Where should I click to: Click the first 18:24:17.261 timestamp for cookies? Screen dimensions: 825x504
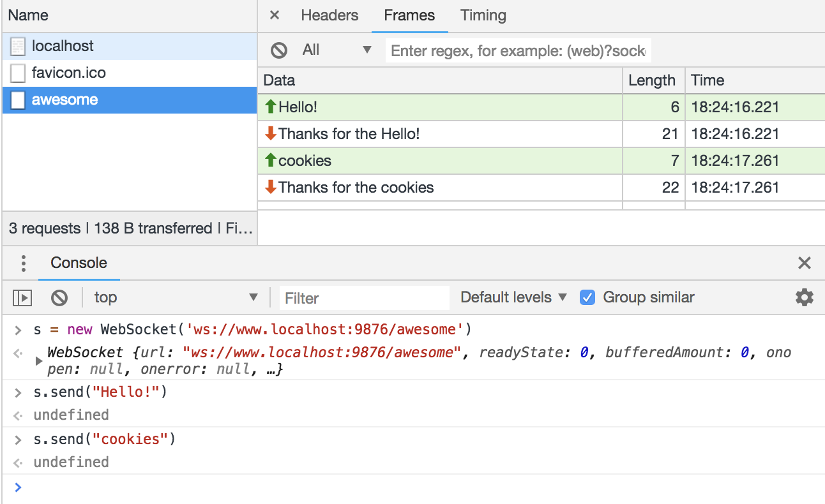point(735,161)
